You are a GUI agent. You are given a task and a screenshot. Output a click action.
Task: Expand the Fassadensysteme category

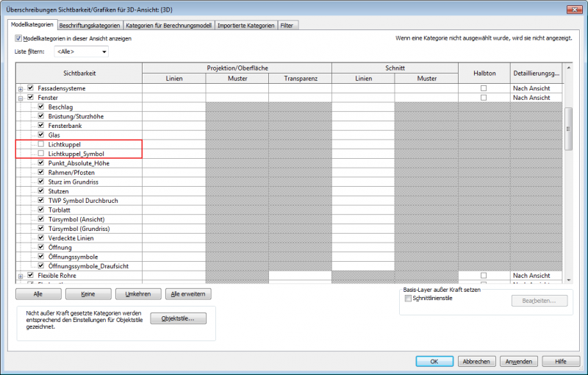(x=21, y=88)
